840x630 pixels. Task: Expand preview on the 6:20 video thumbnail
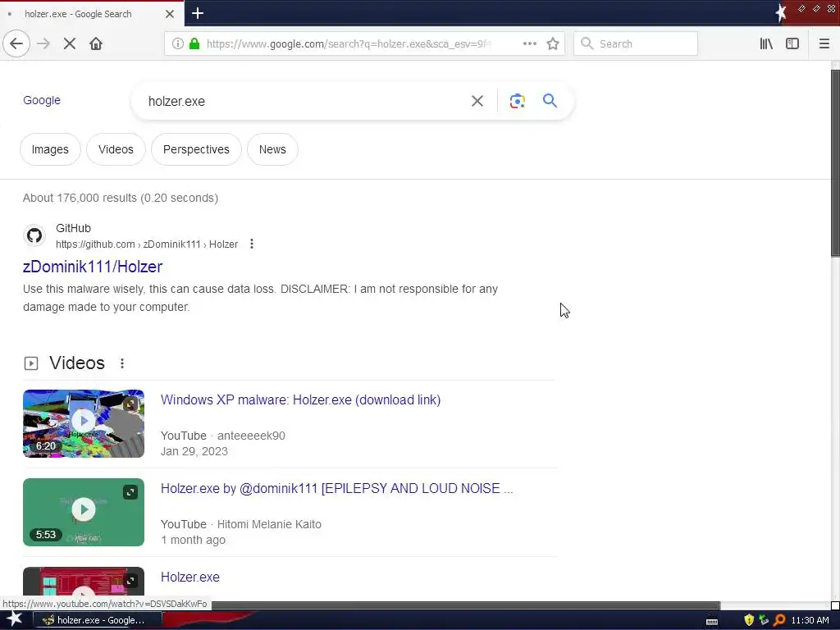click(x=130, y=404)
